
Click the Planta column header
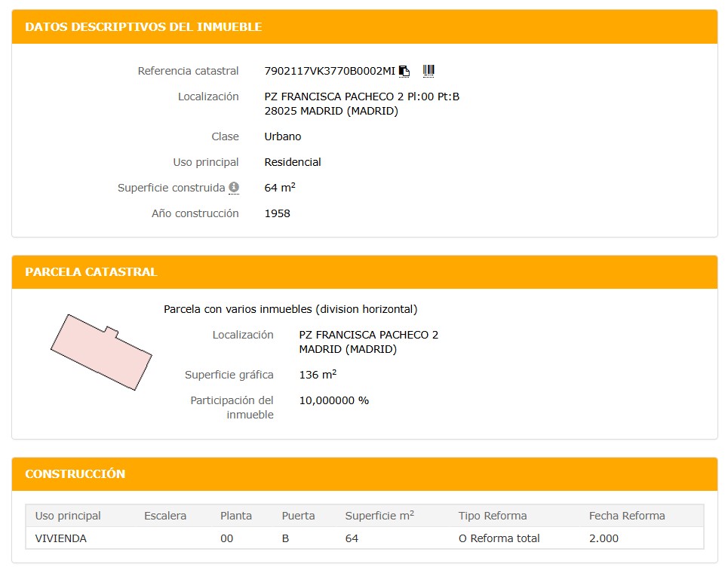(236, 516)
